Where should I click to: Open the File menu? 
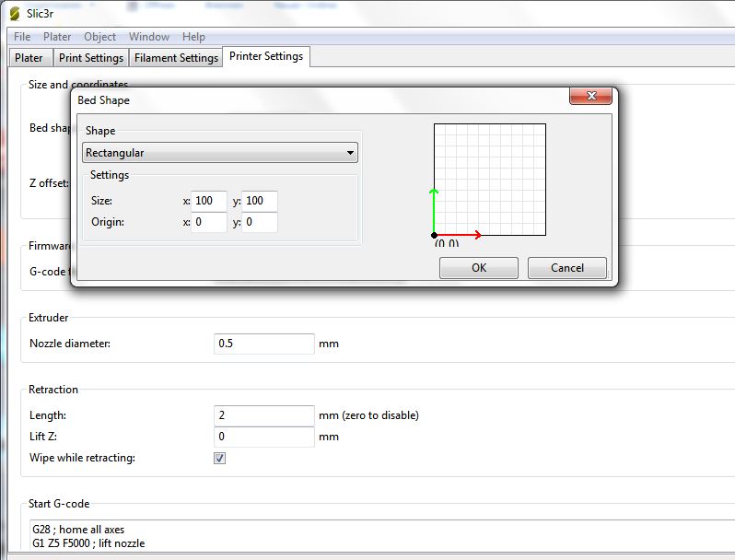click(x=22, y=37)
